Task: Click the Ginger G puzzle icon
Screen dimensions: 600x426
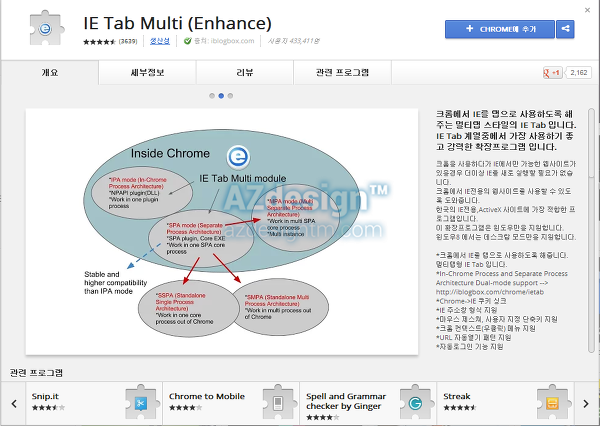Action: click(x=415, y=403)
